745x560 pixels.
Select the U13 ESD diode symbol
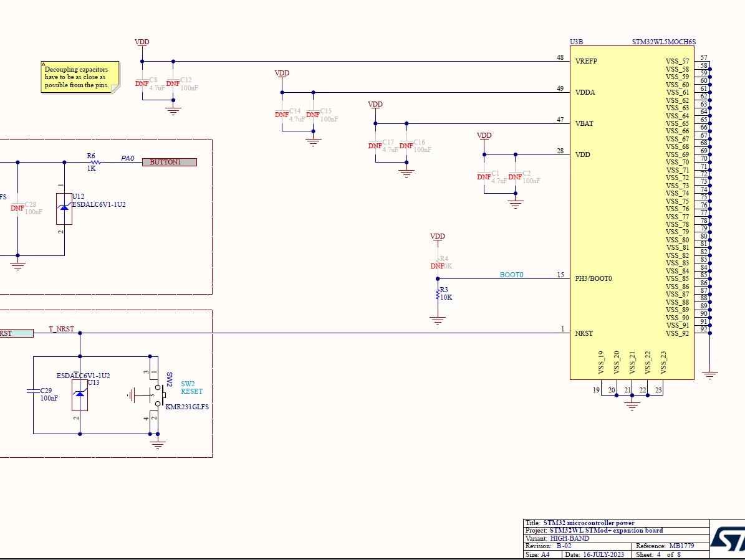(x=80, y=395)
